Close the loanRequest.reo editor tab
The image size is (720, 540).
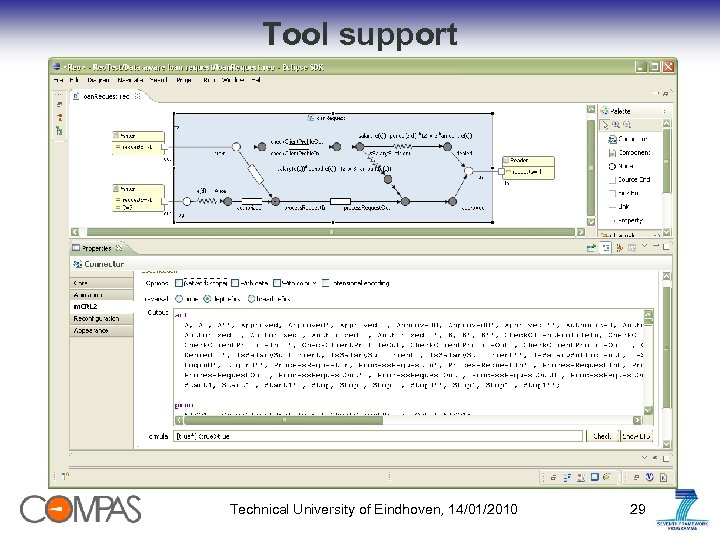pos(137,96)
